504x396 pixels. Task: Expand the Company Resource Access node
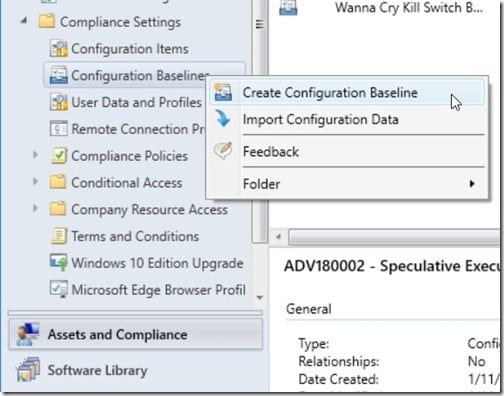35,208
